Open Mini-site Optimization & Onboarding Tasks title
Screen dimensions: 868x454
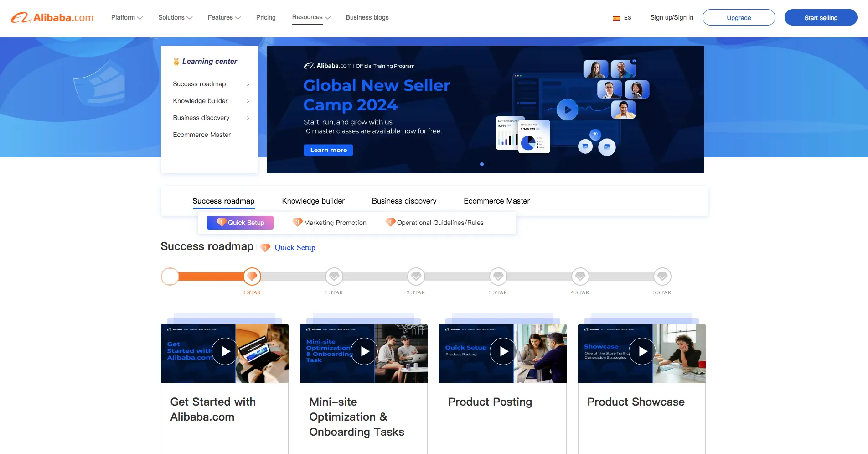[x=356, y=417]
